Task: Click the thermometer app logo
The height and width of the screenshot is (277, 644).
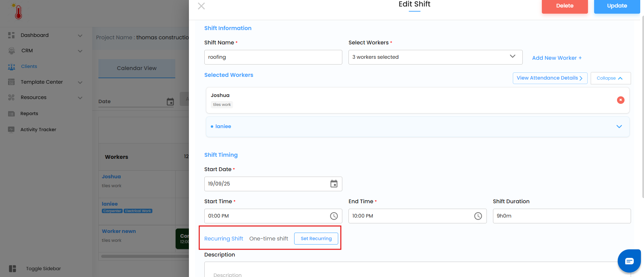Action: pyautogui.click(x=18, y=12)
